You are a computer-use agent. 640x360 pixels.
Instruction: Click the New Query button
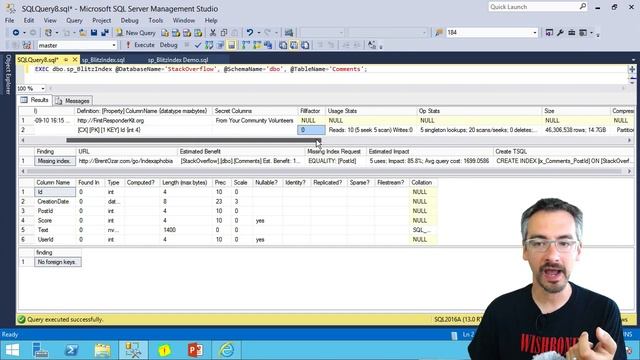(x=136, y=32)
